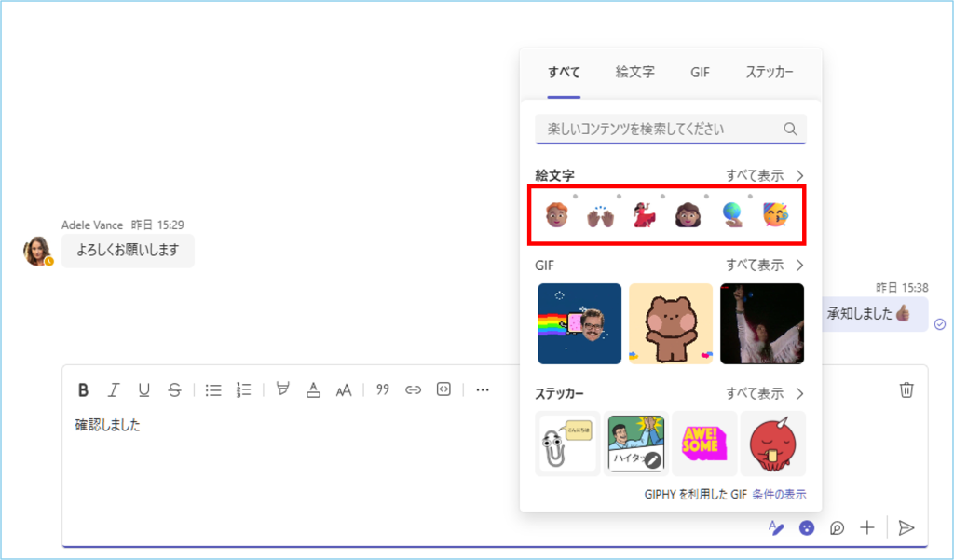The width and height of the screenshot is (954, 560).
Task: Switch to the ステッカー tab
Action: coord(770,72)
